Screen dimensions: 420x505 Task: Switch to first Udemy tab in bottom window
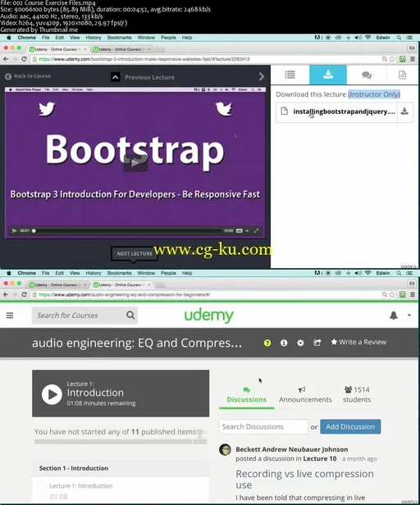57,284
